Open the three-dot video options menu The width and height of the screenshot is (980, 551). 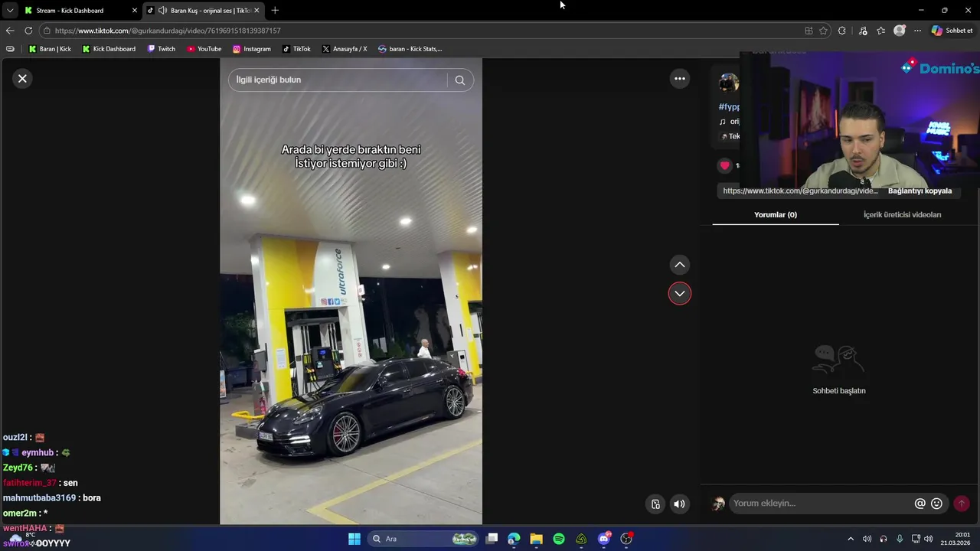point(679,78)
